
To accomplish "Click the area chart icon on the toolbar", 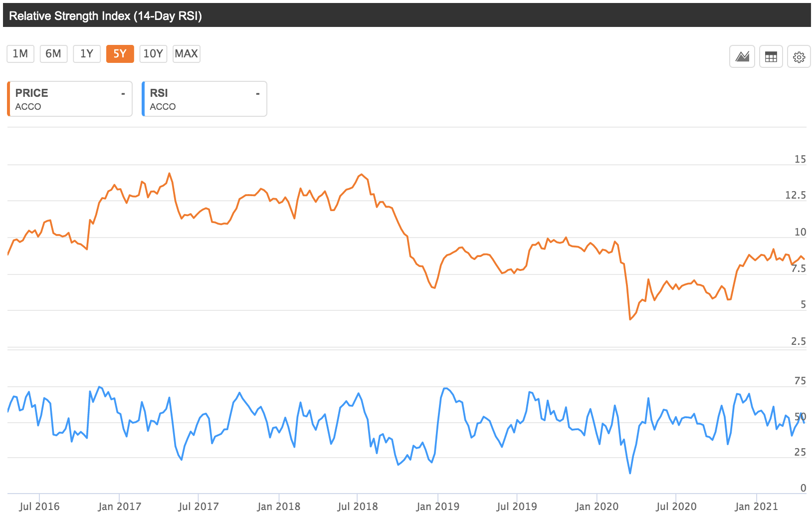I will point(742,57).
